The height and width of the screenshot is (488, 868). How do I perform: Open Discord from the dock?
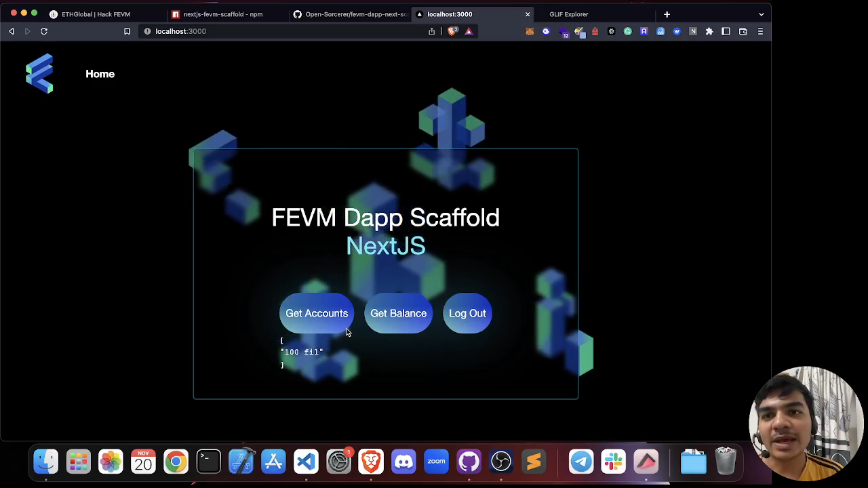tap(403, 462)
